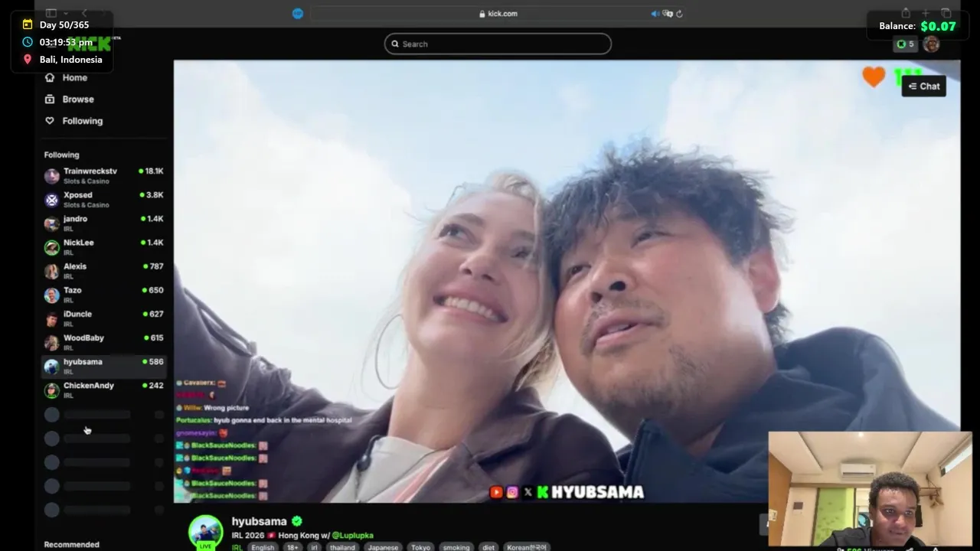
Task: Reload the page in browser toolbar
Action: pos(679,14)
